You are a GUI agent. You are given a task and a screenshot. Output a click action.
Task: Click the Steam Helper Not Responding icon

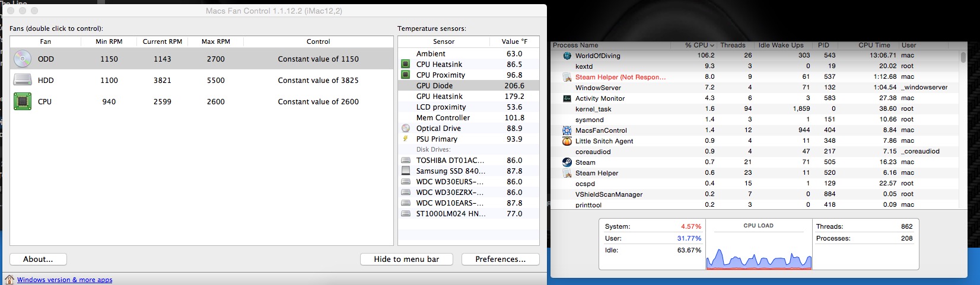point(567,77)
